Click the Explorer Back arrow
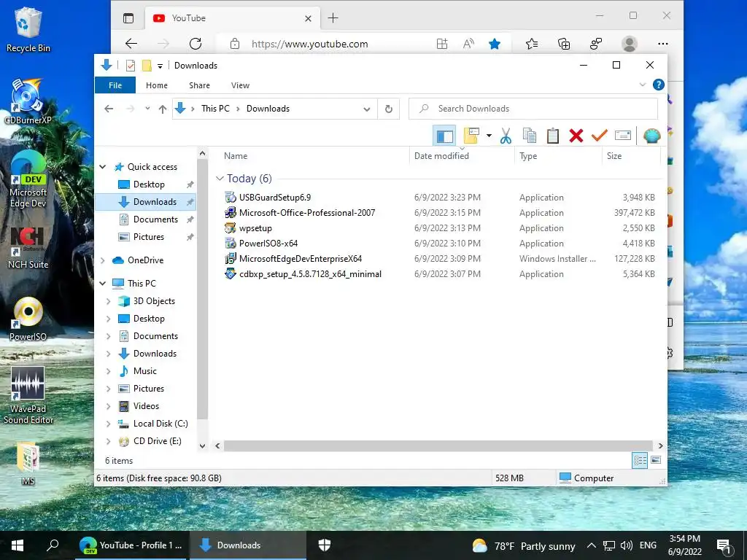The image size is (747, 560). [x=109, y=109]
